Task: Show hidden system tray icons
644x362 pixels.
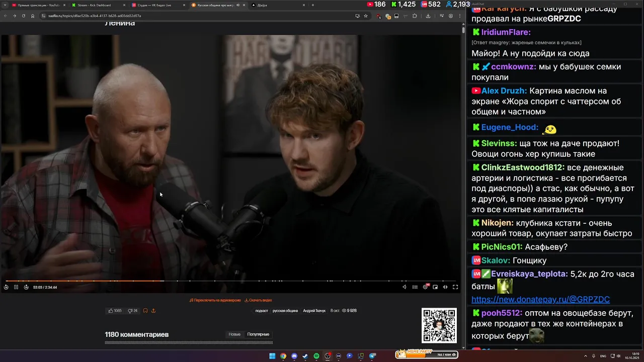Action: [586, 356]
